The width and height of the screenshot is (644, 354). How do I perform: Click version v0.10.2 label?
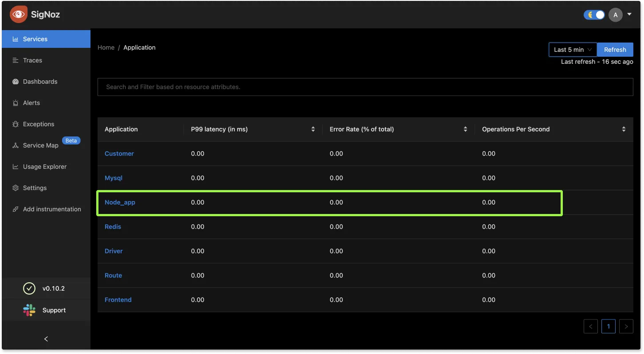[x=54, y=288]
